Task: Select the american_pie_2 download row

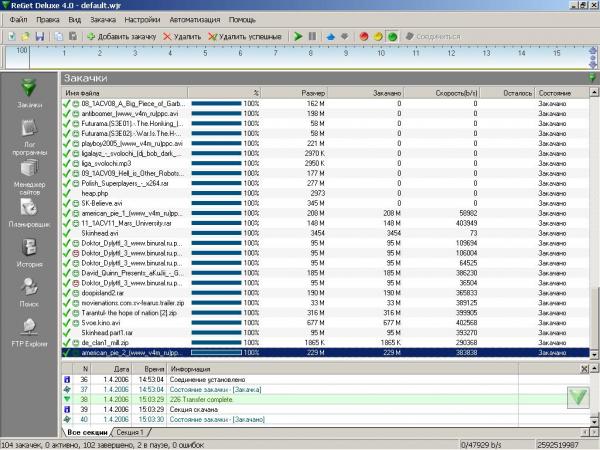Action: pyautogui.click(x=325, y=352)
